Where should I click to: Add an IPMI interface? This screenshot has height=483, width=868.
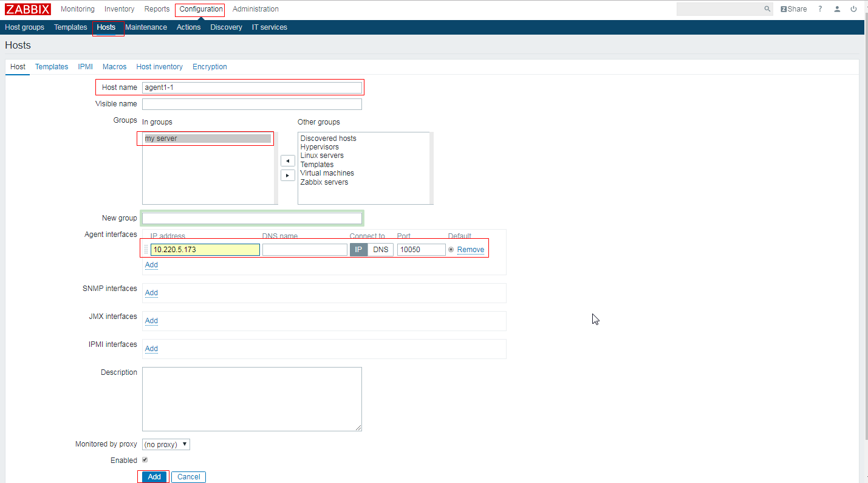pos(151,349)
